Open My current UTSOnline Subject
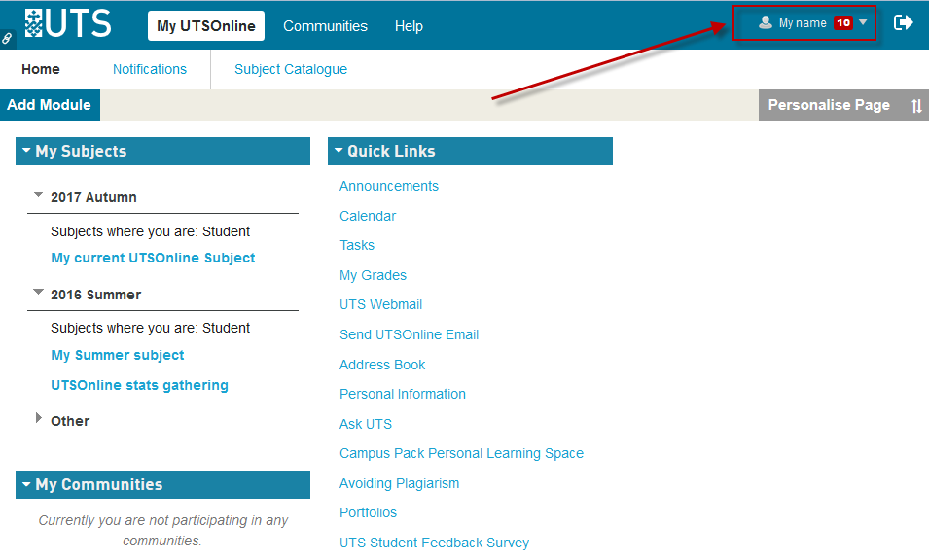Screen dimensions: 929x560 (x=153, y=258)
